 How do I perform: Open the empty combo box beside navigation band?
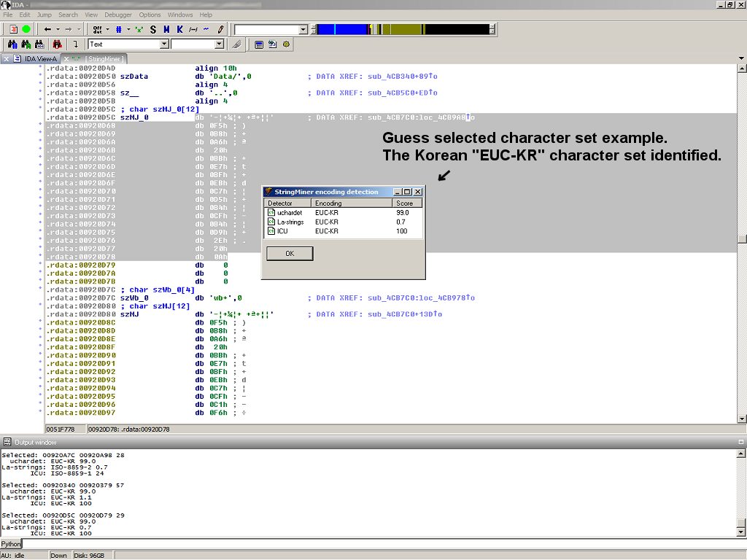point(303,29)
